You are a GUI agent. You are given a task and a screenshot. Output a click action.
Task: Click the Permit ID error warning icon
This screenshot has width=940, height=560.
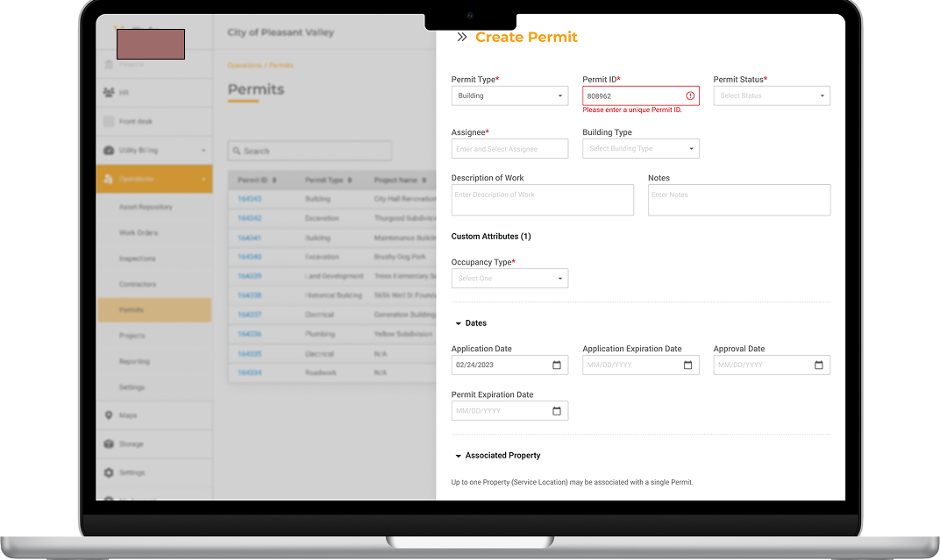pos(690,96)
